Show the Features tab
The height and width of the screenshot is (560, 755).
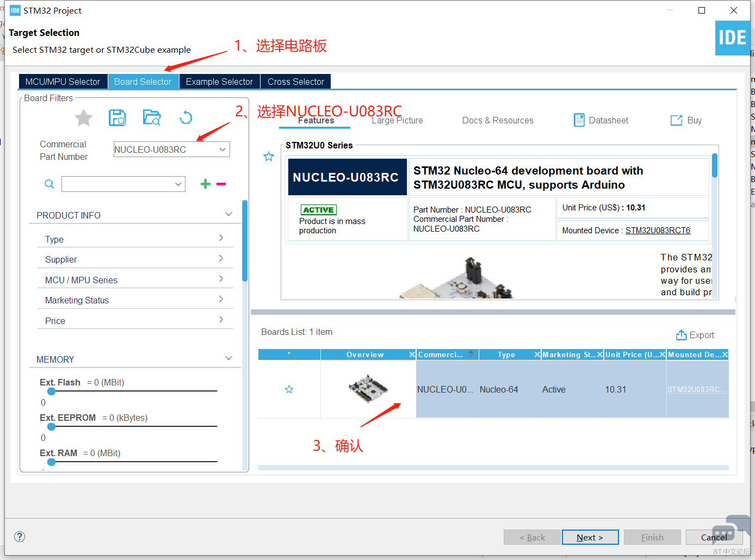pos(316,121)
